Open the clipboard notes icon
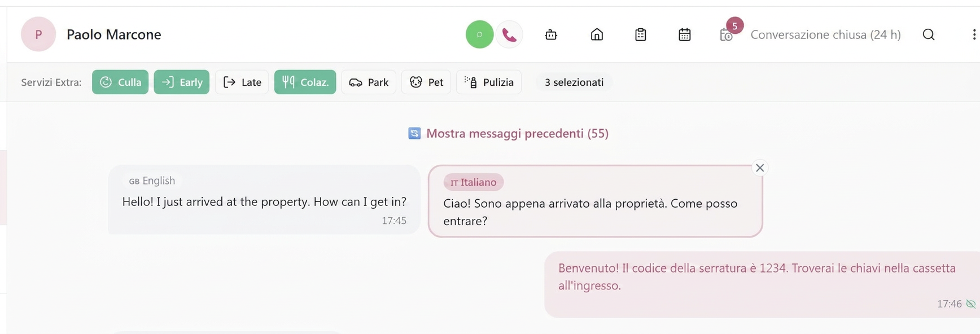Image resolution: width=980 pixels, height=334 pixels. tap(640, 34)
